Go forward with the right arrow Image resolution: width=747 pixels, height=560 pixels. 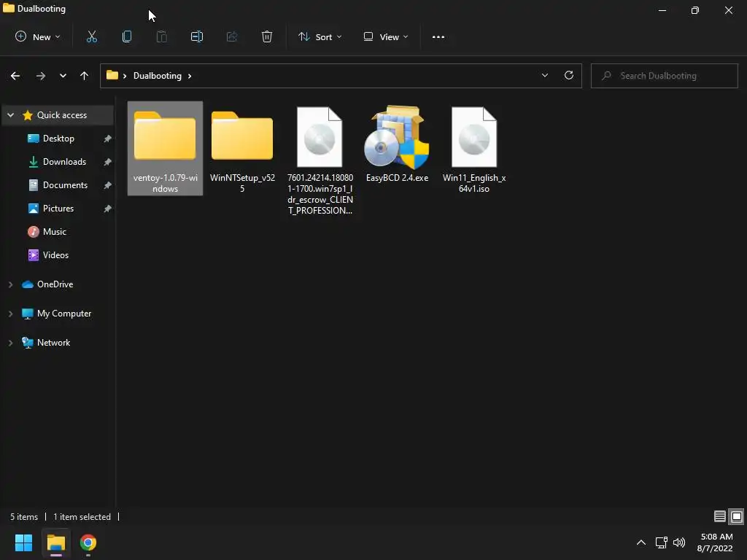coord(41,76)
